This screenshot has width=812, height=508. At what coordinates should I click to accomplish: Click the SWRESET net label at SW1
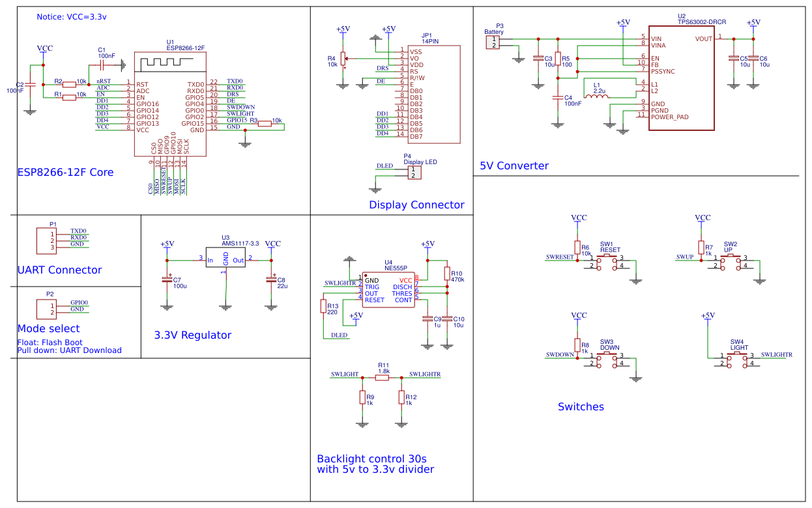tap(560, 257)
